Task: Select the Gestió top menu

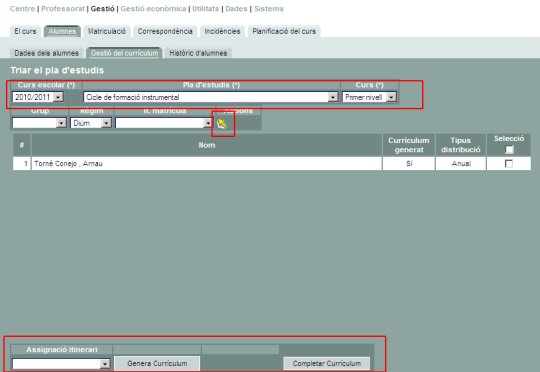Action: [103, 9]
